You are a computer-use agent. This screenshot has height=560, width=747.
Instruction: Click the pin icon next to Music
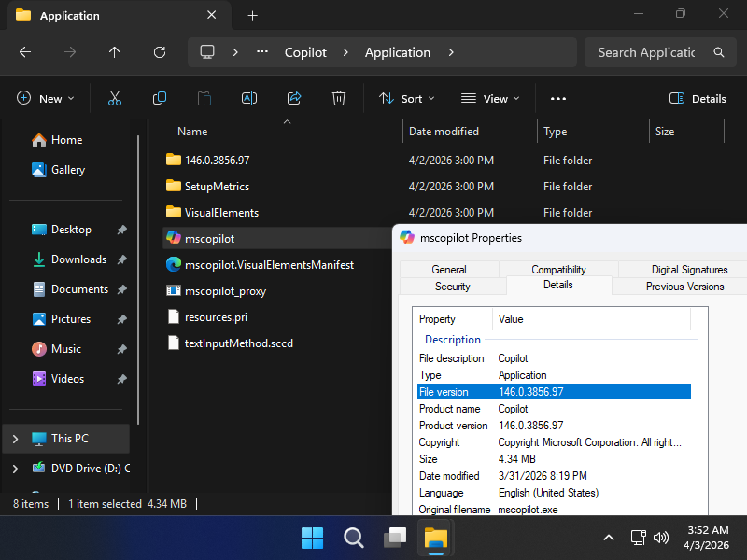[122, 349]
